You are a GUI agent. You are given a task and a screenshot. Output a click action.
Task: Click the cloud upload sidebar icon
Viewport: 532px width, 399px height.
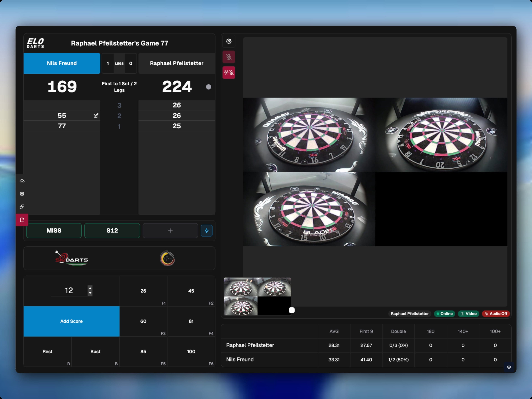[x=22, y=181]
